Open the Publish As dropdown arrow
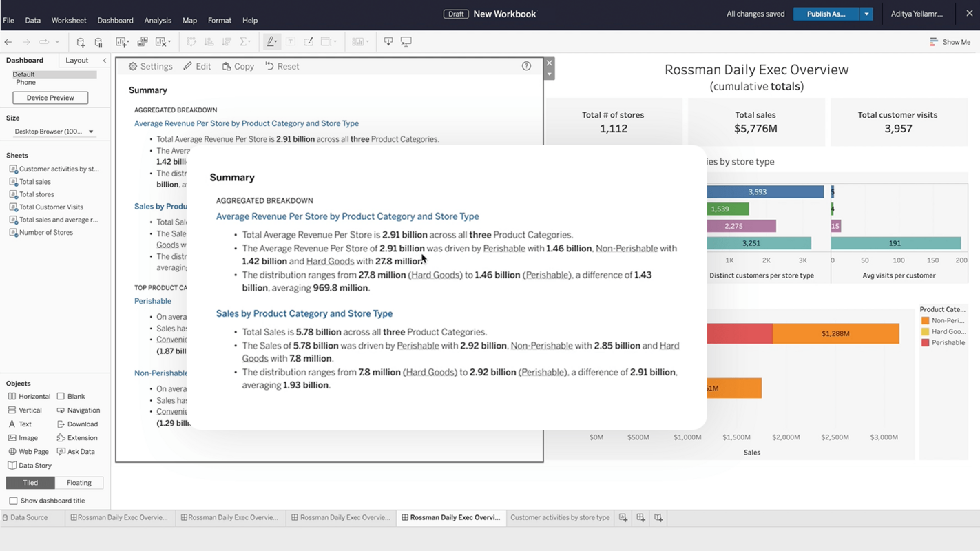This screenshot has height=551, width=980. pyautogui.click(x=866, y=13)
